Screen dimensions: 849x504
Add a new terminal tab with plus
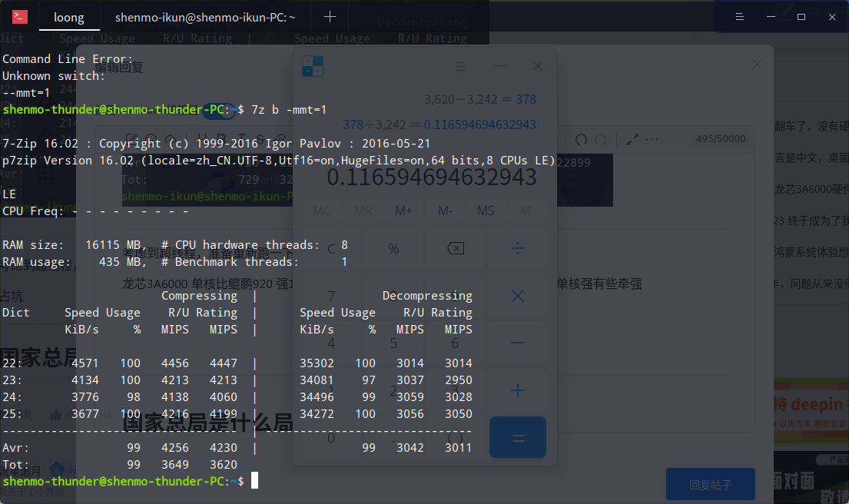click(330, 17)
